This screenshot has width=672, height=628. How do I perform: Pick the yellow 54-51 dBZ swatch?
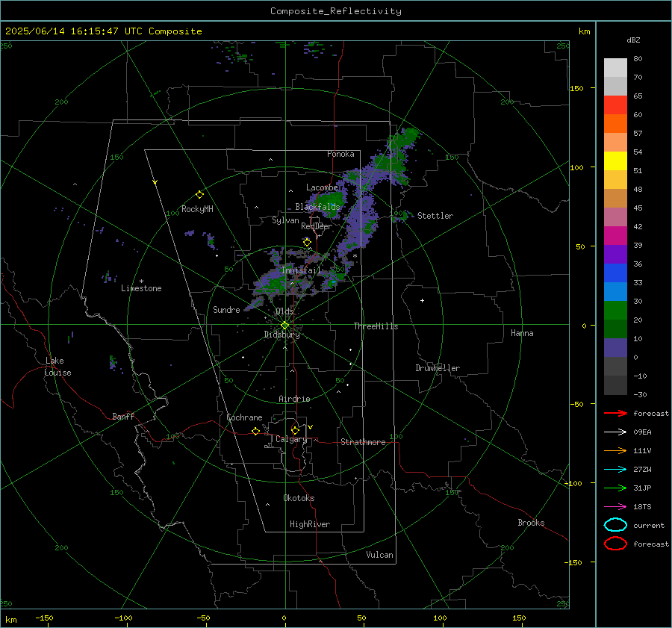click(615, 161)
